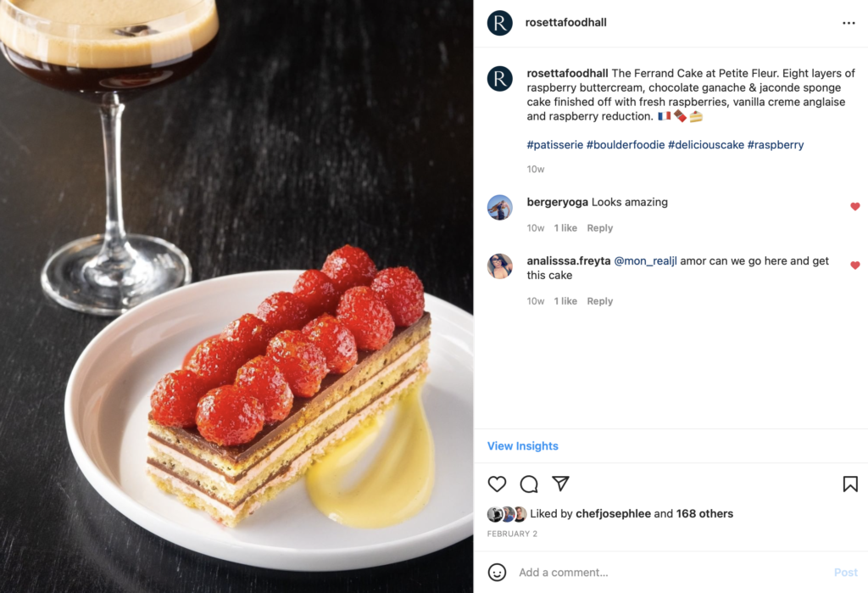Reply to analisssa.freyta's comment
This screenshot has width=868, height=593.
point(599,301)
